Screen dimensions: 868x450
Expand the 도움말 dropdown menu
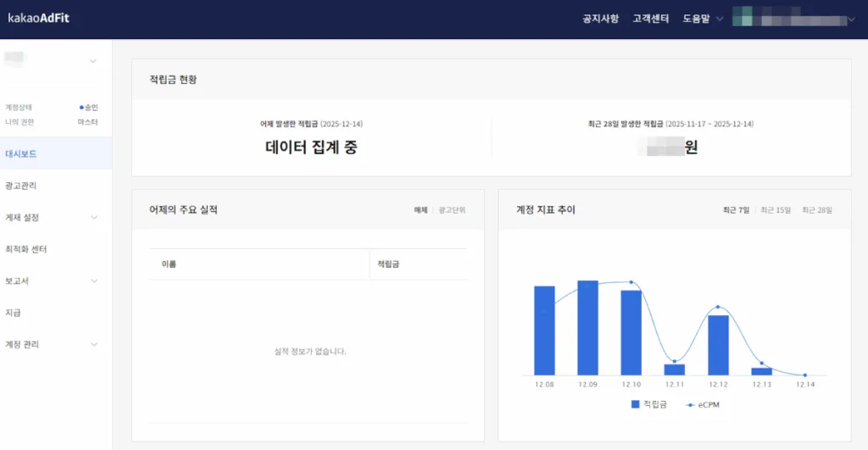[703, 19]
